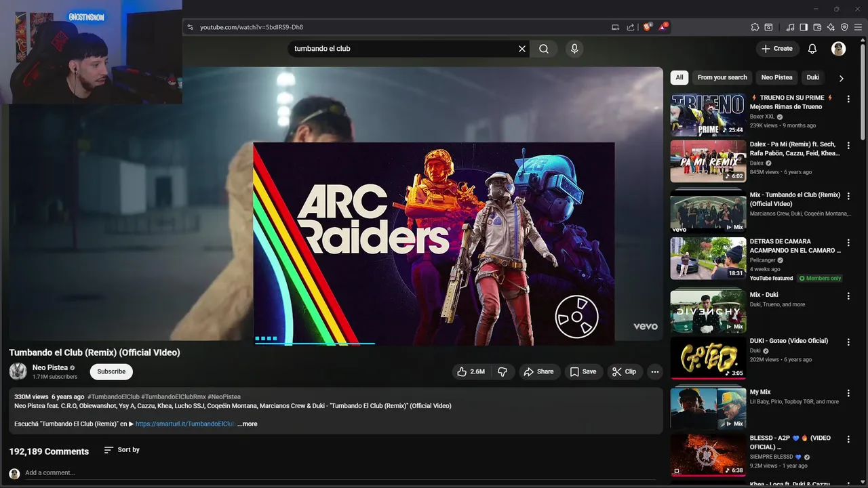Select the Neo Pistea filter chip
This screenshot has height=488, width=868.
point(776,77)
